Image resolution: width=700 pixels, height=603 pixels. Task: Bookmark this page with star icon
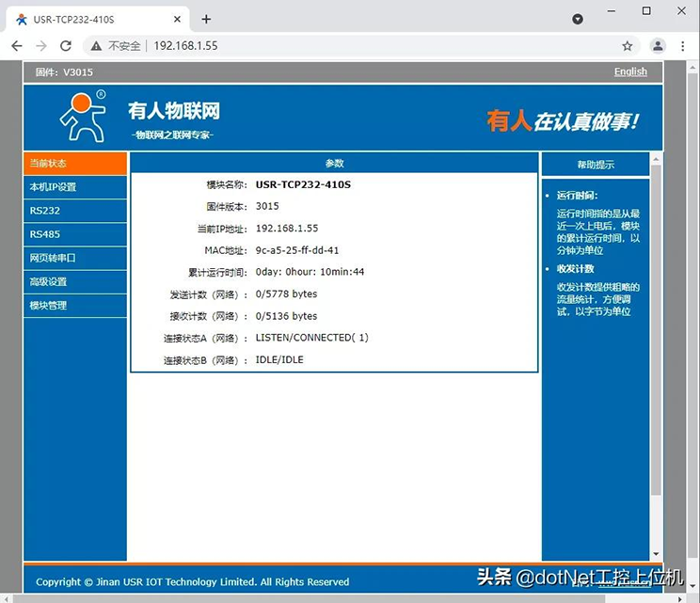(x=628, y=45)
